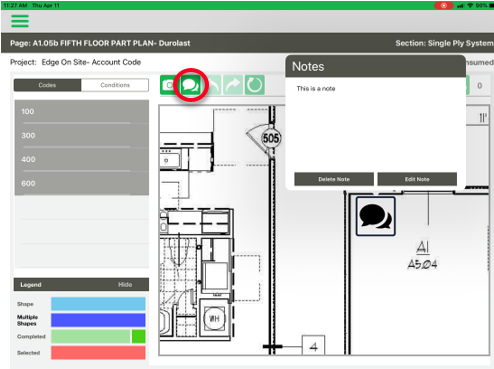Click the red recording indicator in status bar
Viewport: 494px width, 369px height.
tap(444, 5)
